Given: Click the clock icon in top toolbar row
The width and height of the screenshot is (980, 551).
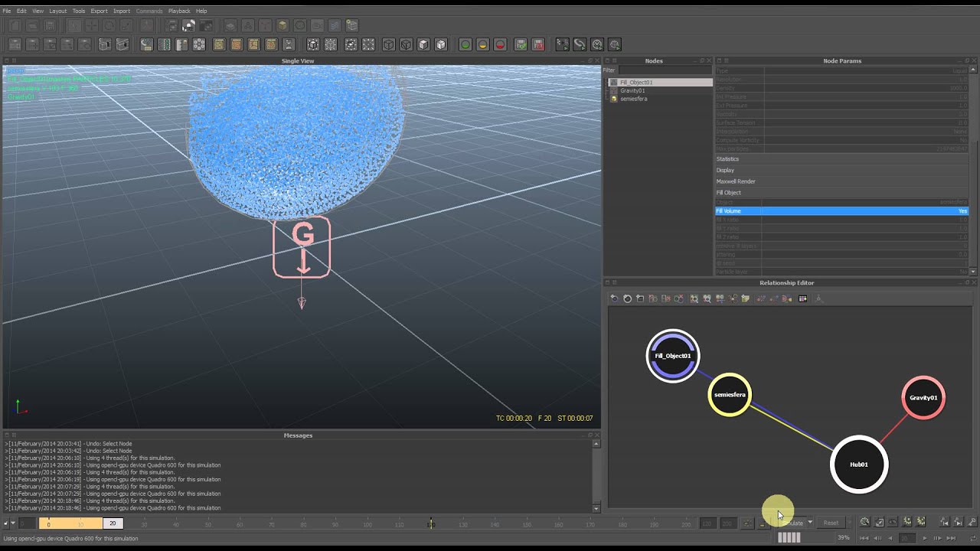Looking at the screenshot, I should pyautogui.click(x=597, y=44).
